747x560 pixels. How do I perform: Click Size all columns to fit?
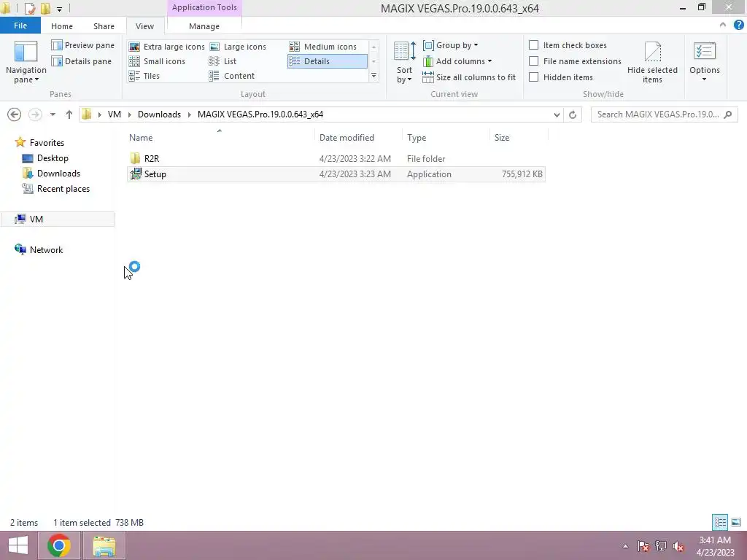pyautogui.click(x=469, y=77)
